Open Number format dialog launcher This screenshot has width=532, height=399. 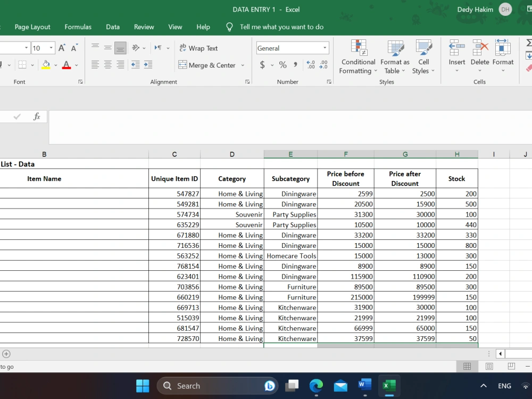[x=329, y=82]
